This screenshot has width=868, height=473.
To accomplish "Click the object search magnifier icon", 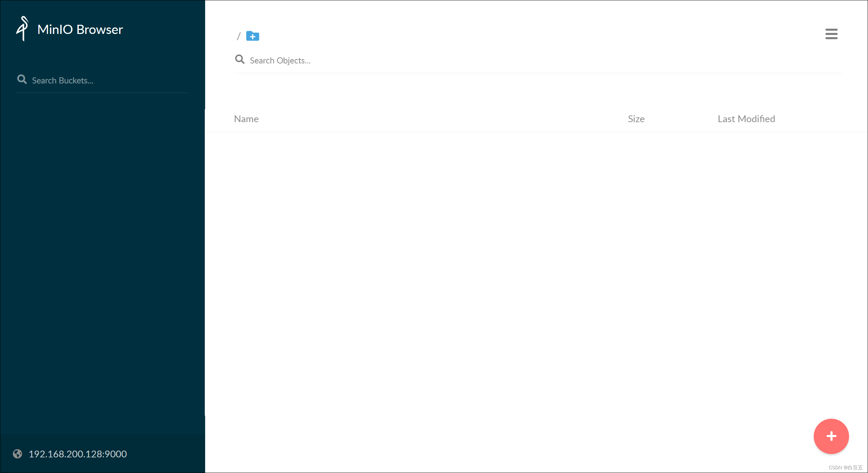I will pos(240,59).
